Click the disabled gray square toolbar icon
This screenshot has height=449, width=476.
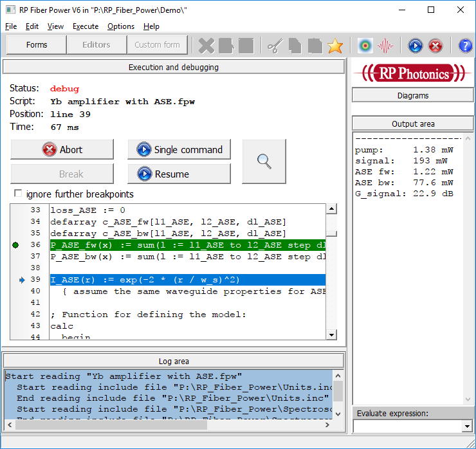pos(246,46)
